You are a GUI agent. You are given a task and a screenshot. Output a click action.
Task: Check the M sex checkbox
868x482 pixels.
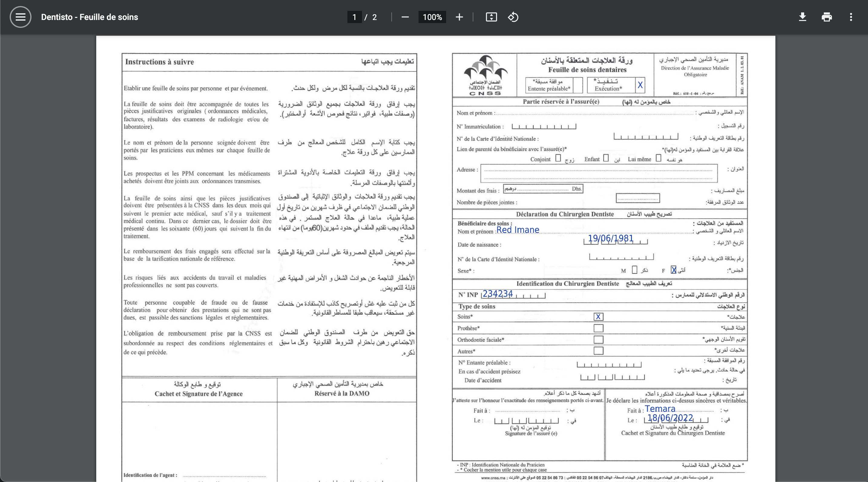635,270
